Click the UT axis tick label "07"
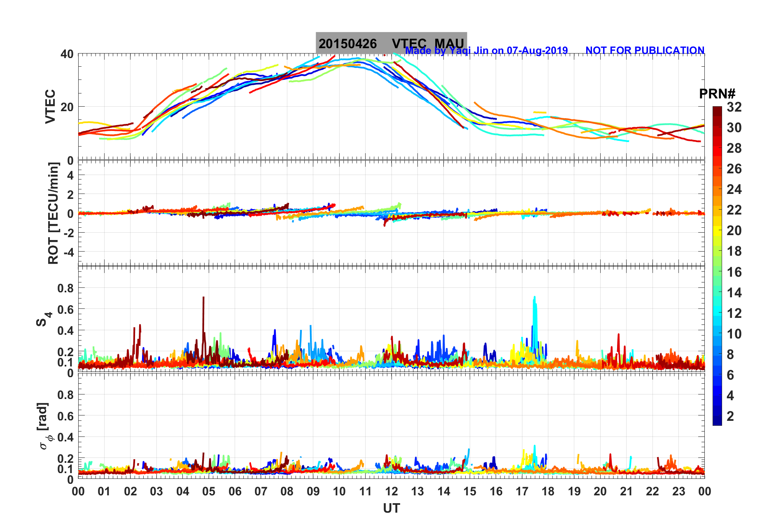The width and height of the screenshot is (783, 532). tap(261, 491)
